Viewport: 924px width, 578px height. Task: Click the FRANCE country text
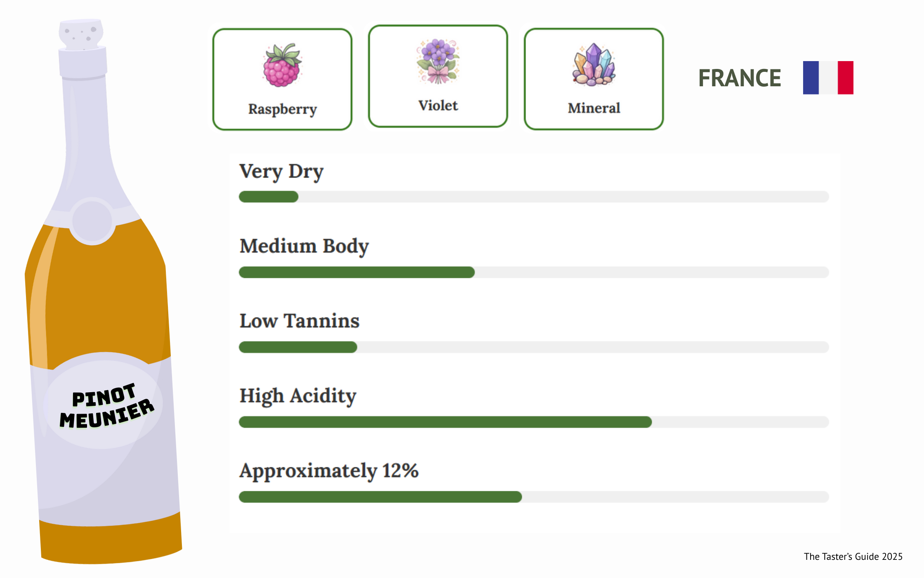(740, 78)
